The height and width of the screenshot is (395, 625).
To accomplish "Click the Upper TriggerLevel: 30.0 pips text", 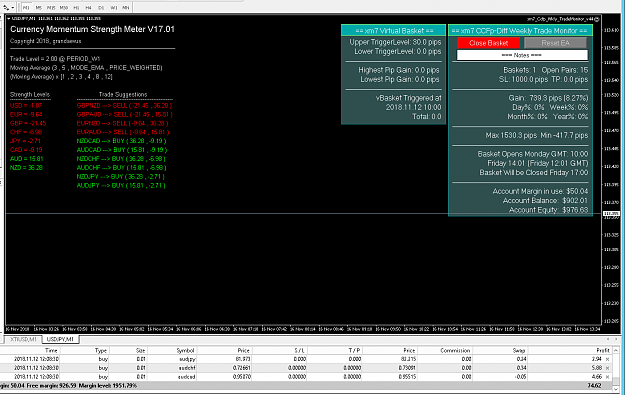I will [x=395, y=42].
